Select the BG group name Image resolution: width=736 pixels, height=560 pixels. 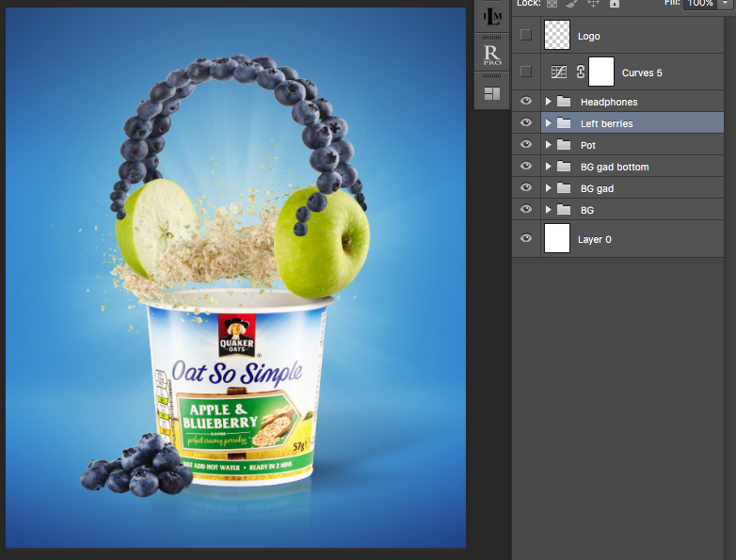[586, 210]
